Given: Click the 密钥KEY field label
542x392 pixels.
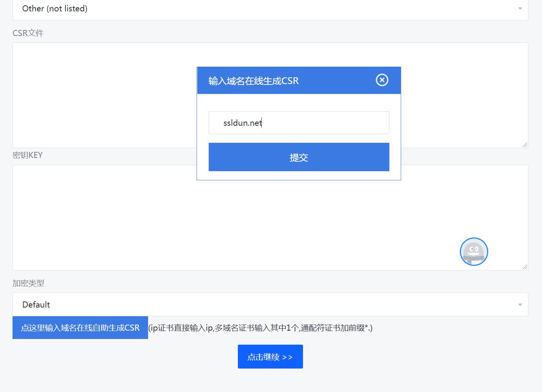Looking at the screenshot, I should point(28,155).
